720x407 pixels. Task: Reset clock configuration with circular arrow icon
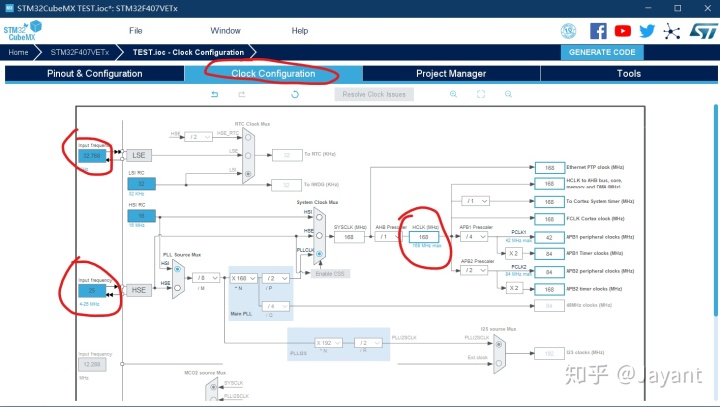295,94
